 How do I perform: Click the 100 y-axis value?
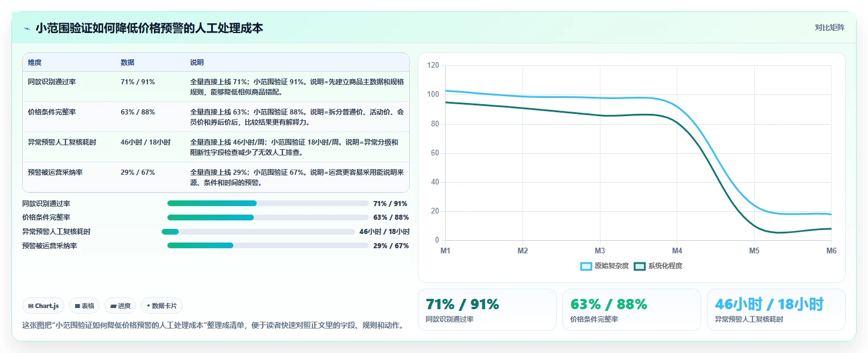(x=433, y=95)
